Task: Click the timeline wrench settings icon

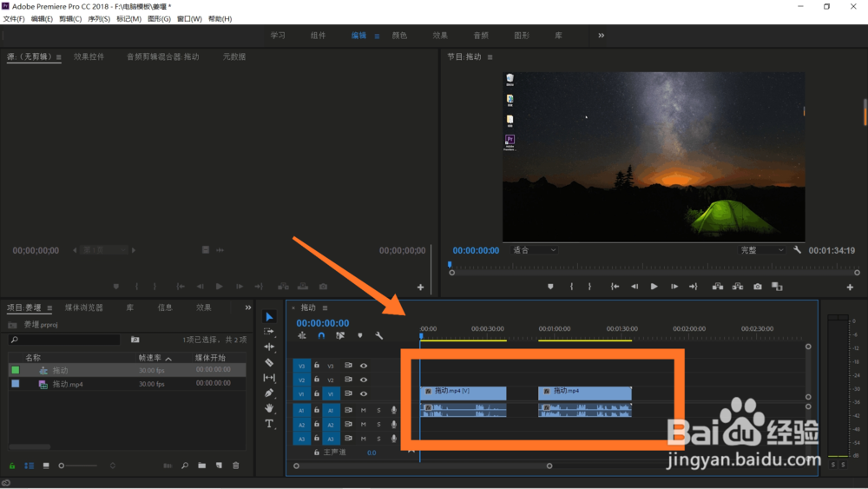Action: click(378, 335)
